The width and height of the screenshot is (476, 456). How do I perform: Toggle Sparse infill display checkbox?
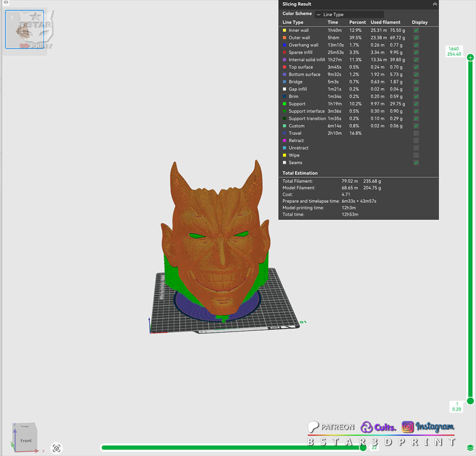(x=416, y=52)
